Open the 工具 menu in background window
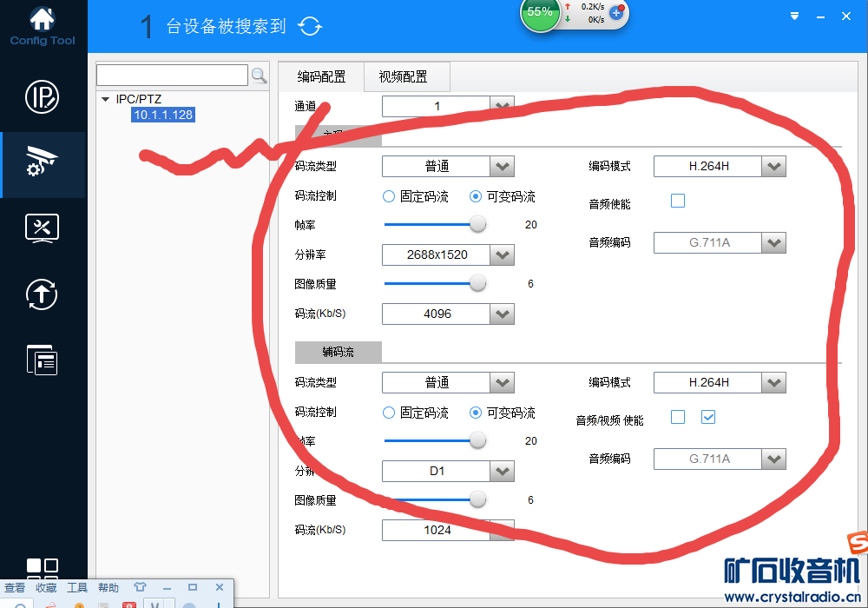This screenshot has width=868, height=608. click(77, 587)
